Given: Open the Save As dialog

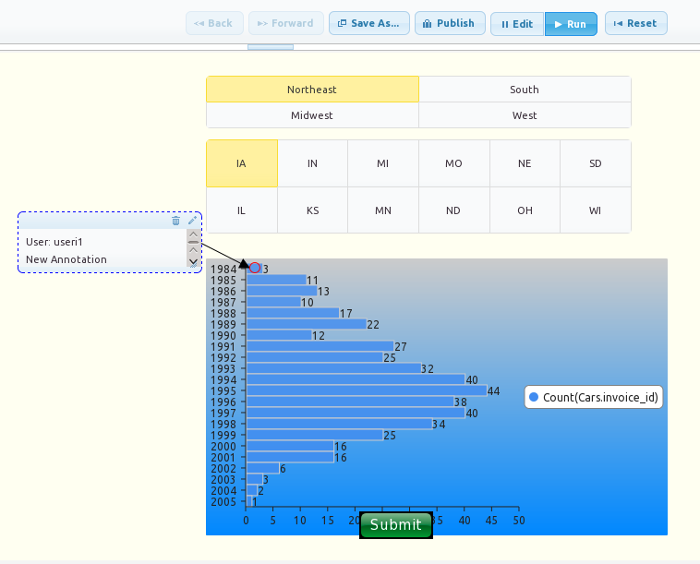Looking at the screenshot, I should pos(369,24).
